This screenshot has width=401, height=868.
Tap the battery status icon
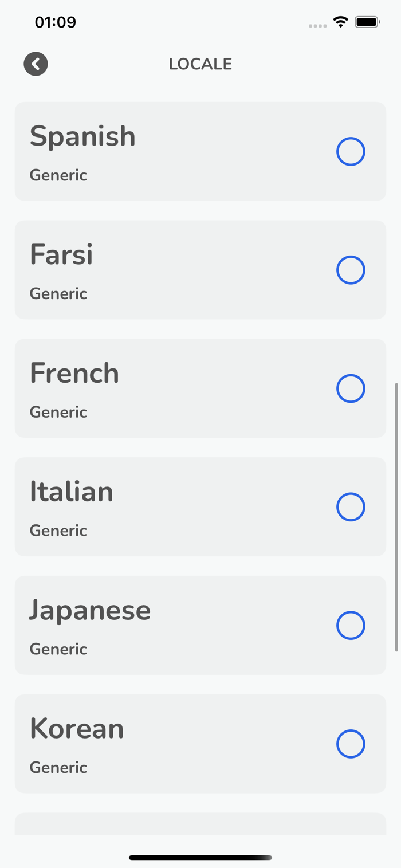(367, 22)
